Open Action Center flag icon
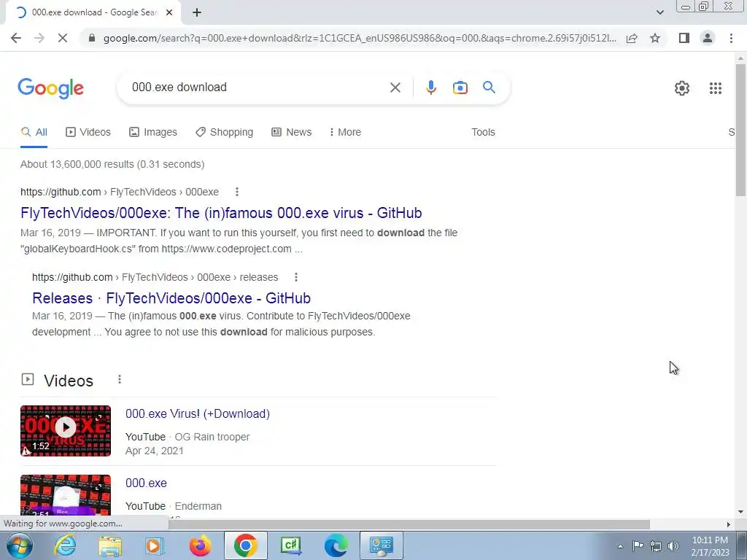 pyautogui.click(x=638, y=546)
